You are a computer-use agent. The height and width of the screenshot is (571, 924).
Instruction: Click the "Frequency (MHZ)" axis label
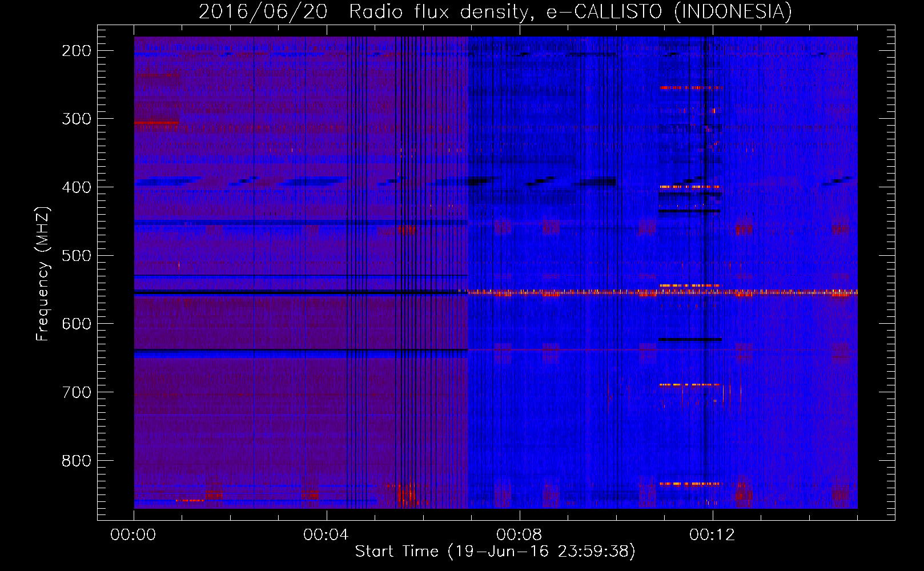click(x=42, y=274)
